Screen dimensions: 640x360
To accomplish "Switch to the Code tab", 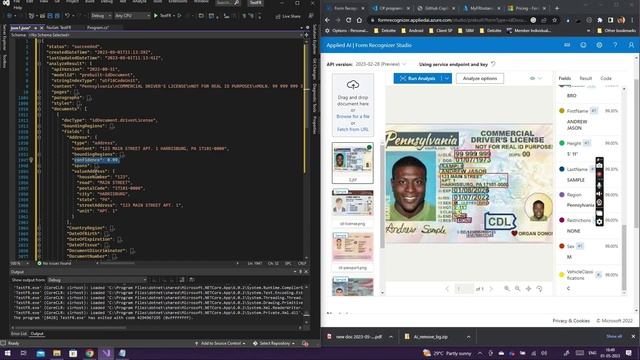I will point(606,78).
